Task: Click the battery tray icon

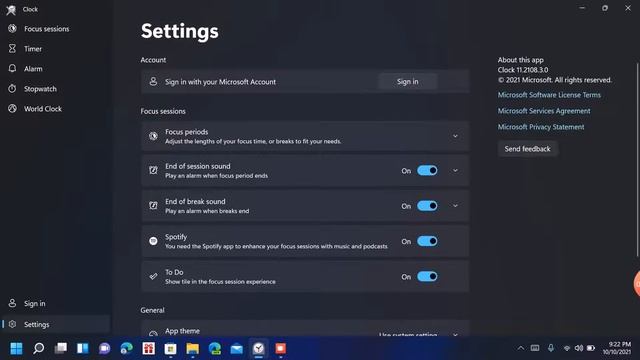Action: [591, 348]
